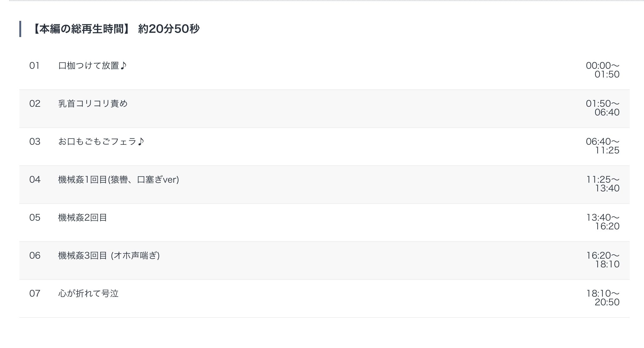The width and height of the screenshot is (644, 348).
Task: Click the 11:25–13:40 time range
Action: coord(603,184)
